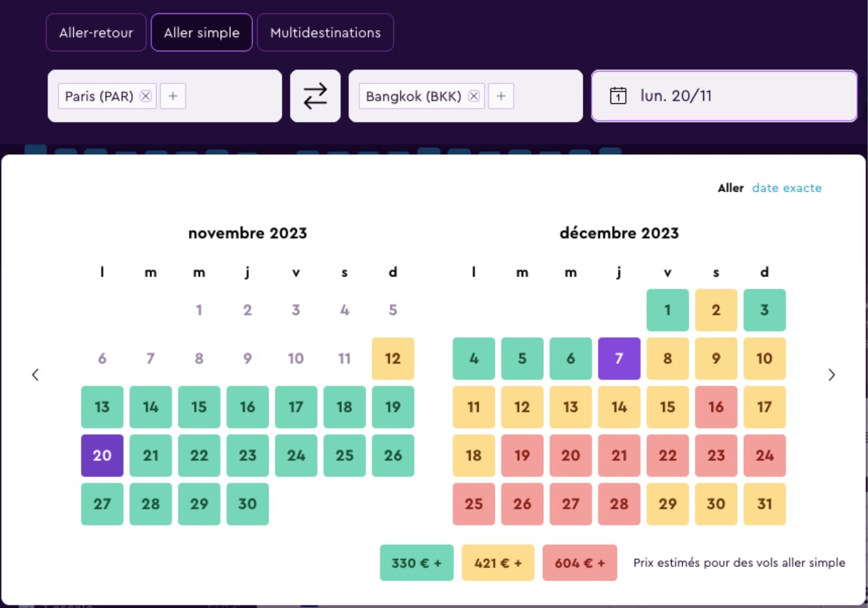The image size is (868, 608).
Task: Click the calendar icon in date field
Action: tap(618, 96)
